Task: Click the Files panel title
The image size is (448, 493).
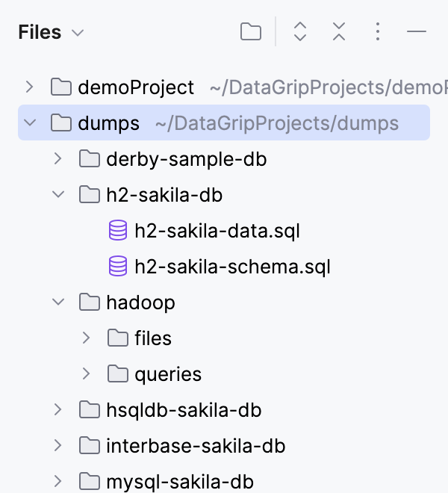Action: (x=40, y=32)
